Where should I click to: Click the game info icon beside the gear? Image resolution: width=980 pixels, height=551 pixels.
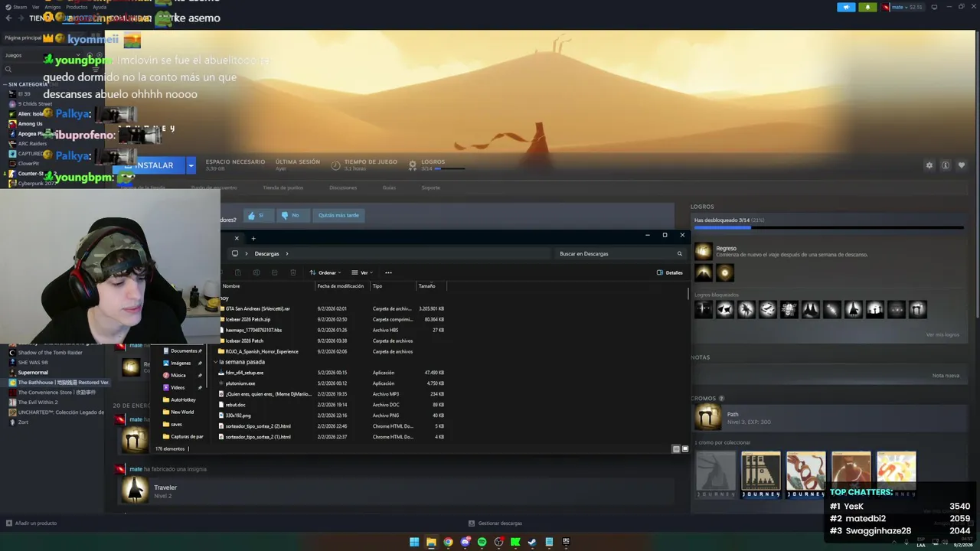pos(946,165)
